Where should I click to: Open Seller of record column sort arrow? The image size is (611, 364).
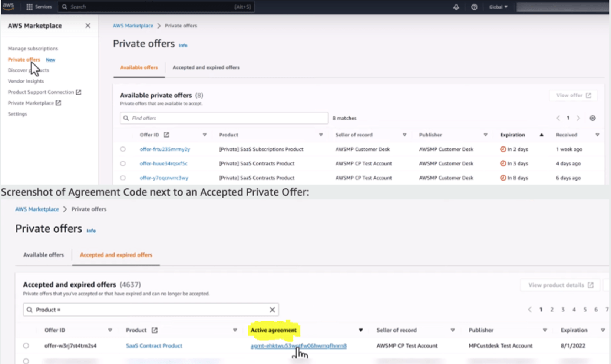pos(404,135)
